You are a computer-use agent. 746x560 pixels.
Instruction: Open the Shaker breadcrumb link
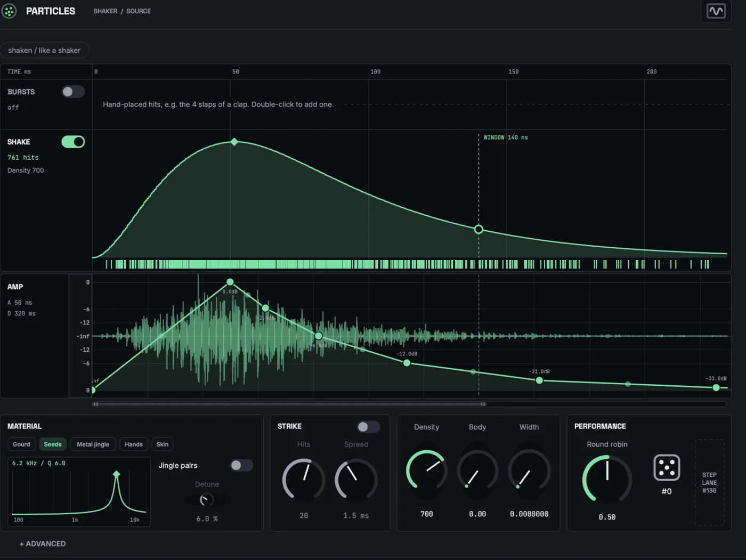106,11
